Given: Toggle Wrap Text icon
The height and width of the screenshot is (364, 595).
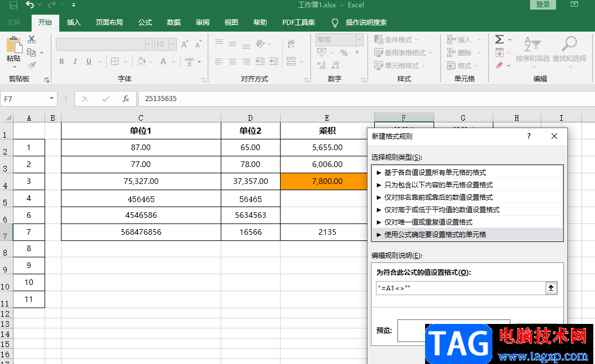Looking at the screenshot, I should (291, 43).
